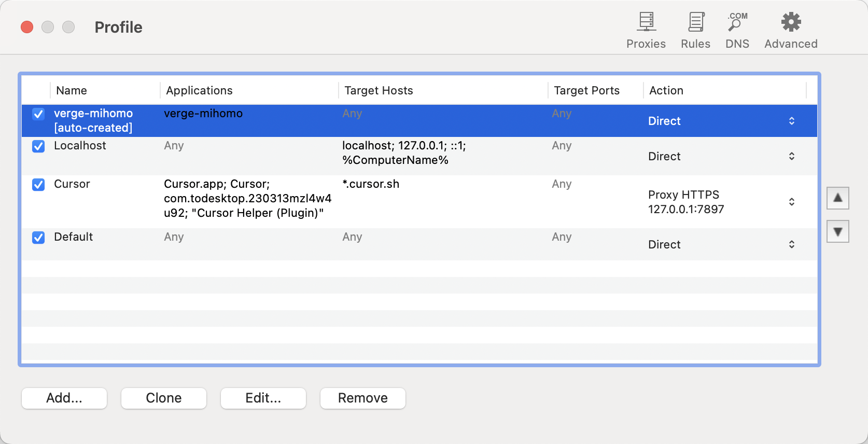The width and height of the screenshot is (868, 444).
Task: Disable the verge-mihomo rule checkbox
Action: pyautogui.click(x=38, y=114)
